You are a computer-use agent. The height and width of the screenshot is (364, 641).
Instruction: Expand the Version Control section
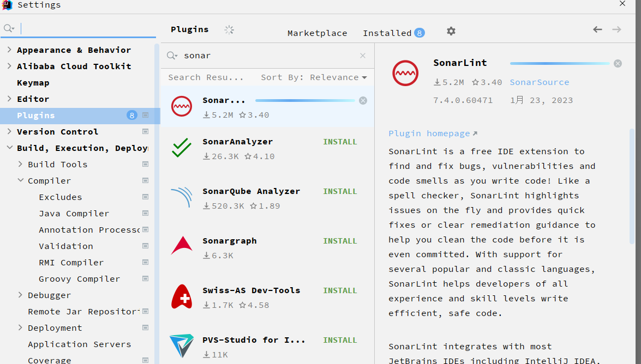coord(9,131)
